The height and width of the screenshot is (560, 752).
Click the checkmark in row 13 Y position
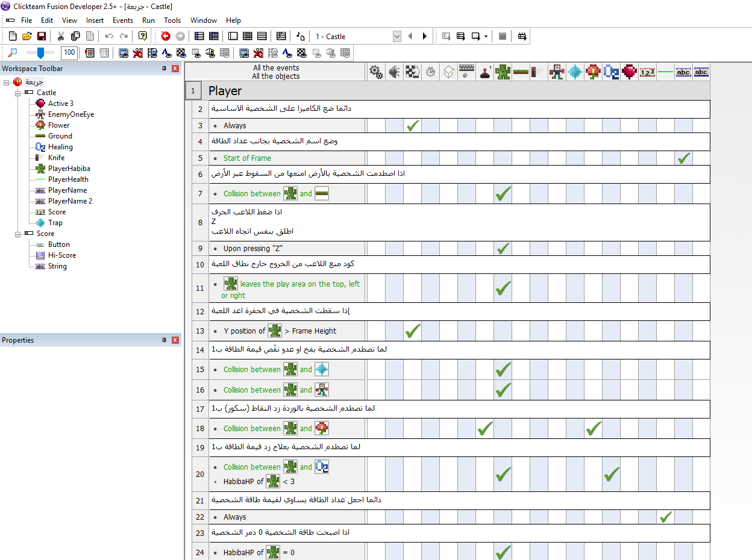413,331
